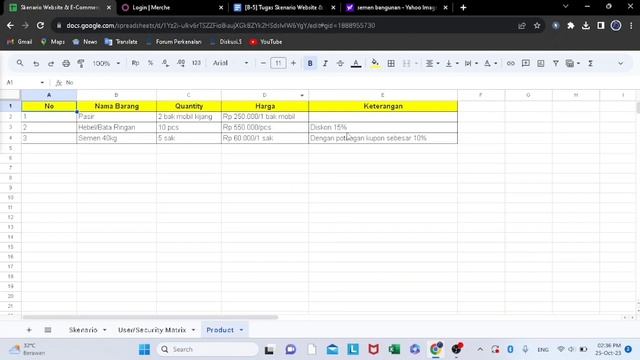
Task: Open the fill color picker
Action: [375, 63]
